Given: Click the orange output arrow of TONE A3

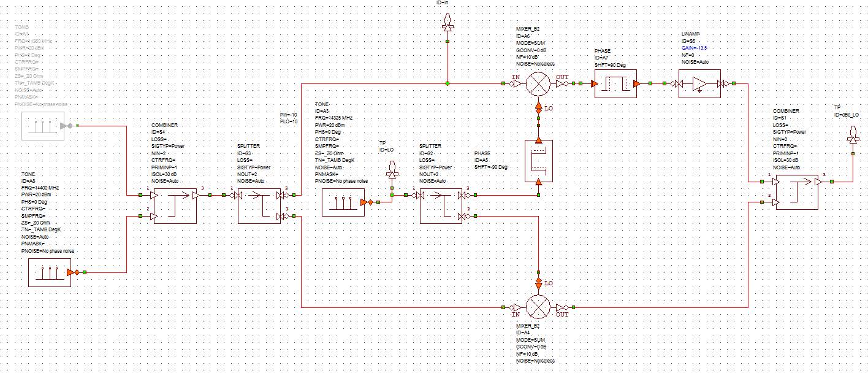Looking at the screenshot, I should click(366, 202).
